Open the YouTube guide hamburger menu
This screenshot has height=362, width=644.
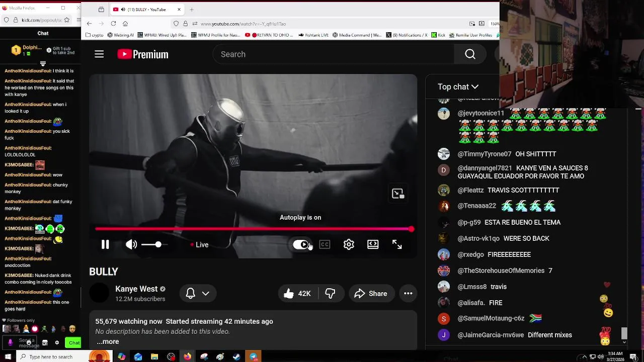[x=99, y=54]
